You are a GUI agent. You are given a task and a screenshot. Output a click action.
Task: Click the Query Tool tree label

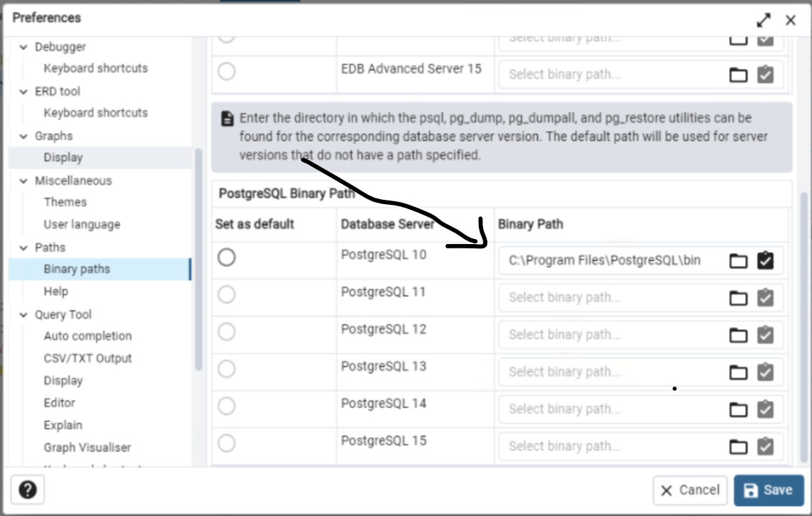pyautogui.click(x=64, y=315)
